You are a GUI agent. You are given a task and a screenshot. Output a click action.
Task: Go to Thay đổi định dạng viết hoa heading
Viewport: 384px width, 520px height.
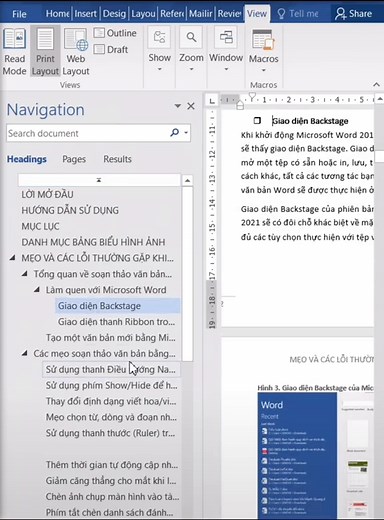click(x=111, y=401)
